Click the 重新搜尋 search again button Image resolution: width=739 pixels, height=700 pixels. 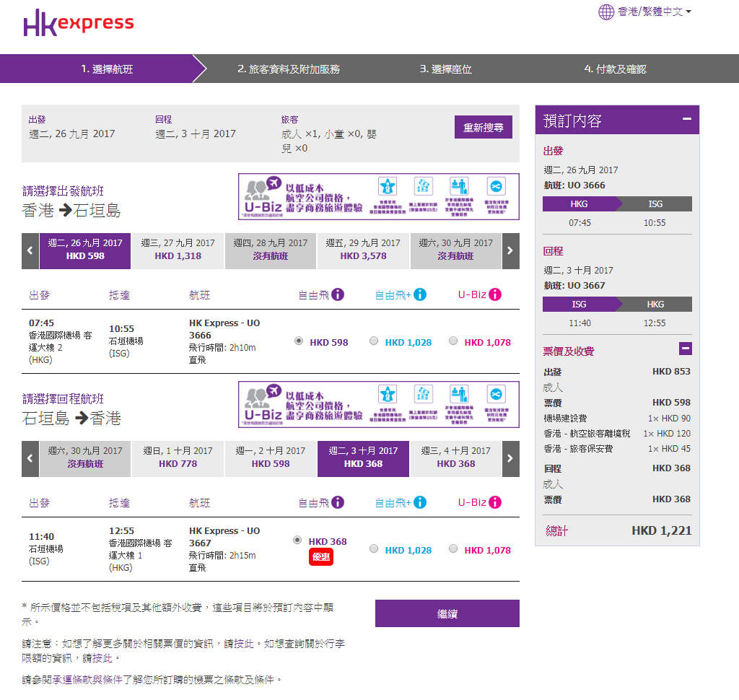pos(483,128)
